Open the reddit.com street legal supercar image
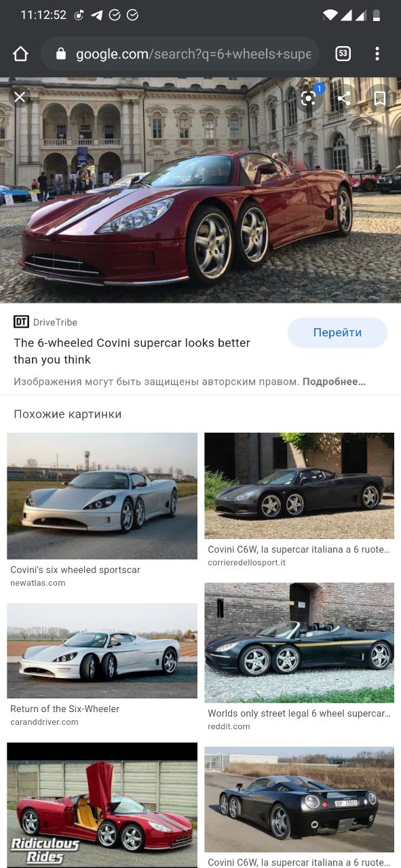The image size is (401, 868). tap(299, 643)
